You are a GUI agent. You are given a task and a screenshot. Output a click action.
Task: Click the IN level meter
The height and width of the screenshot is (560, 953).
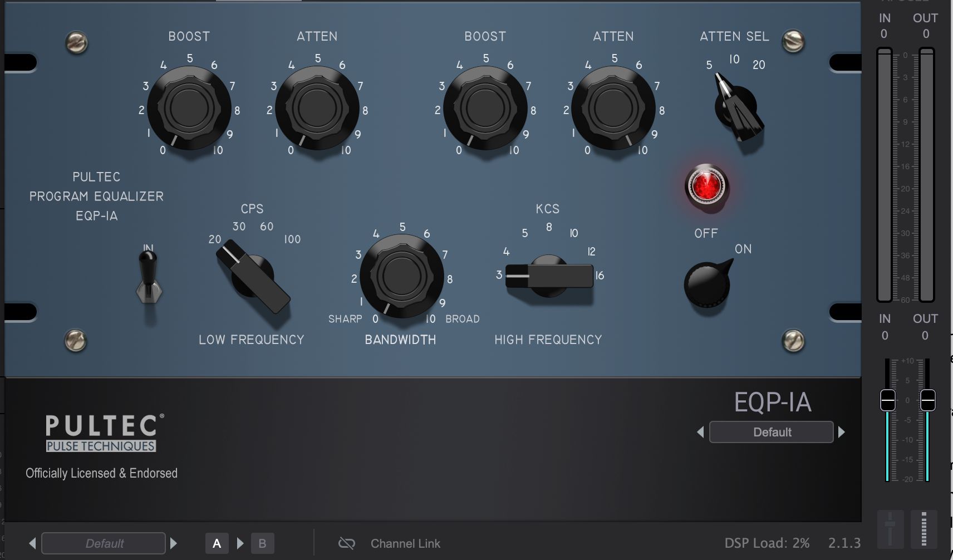[885, 175]
